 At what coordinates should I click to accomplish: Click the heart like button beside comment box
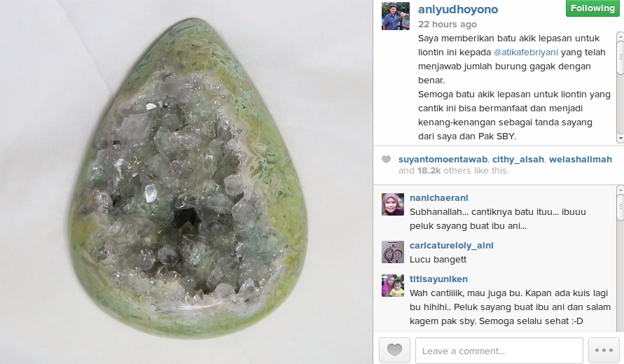point(394,350)
